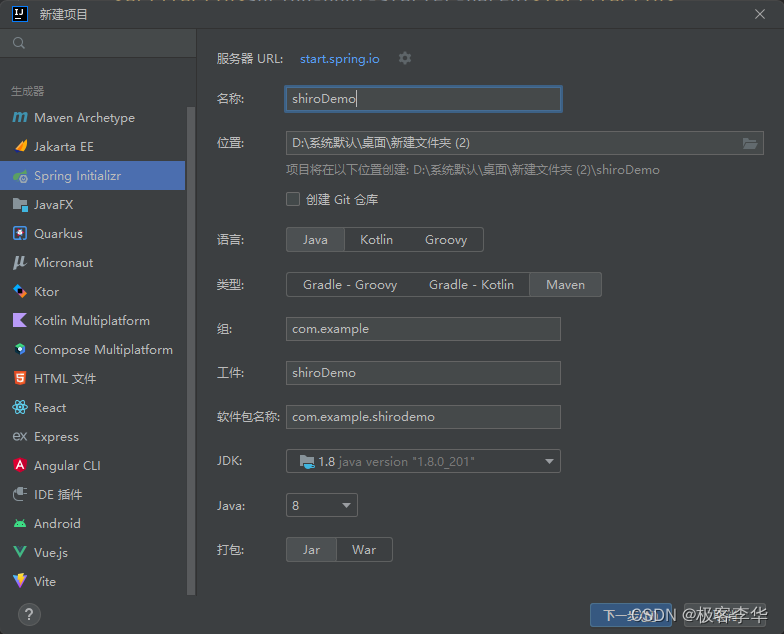Image resolution: width=784 pixels, height=634 pixels.
Task: Expand the JDK dropdown arrow
Action: 549,461
